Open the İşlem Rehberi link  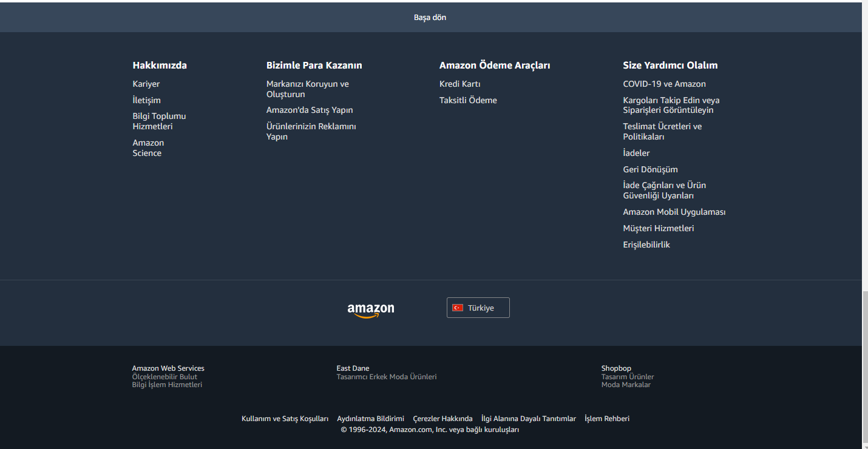(x=607, y=419)
